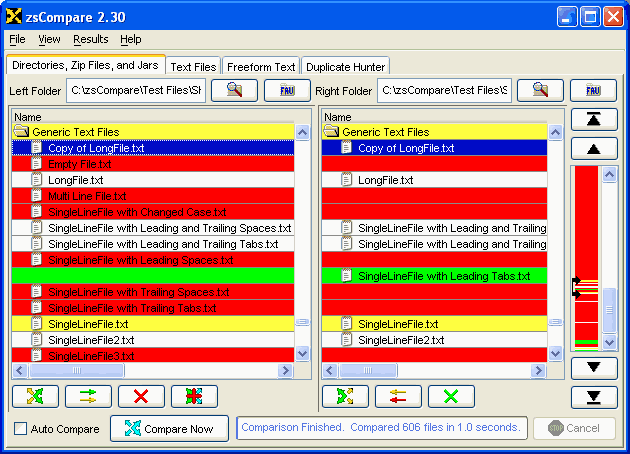Click the file icon of left Empty File.txt

tap(37, 164)
